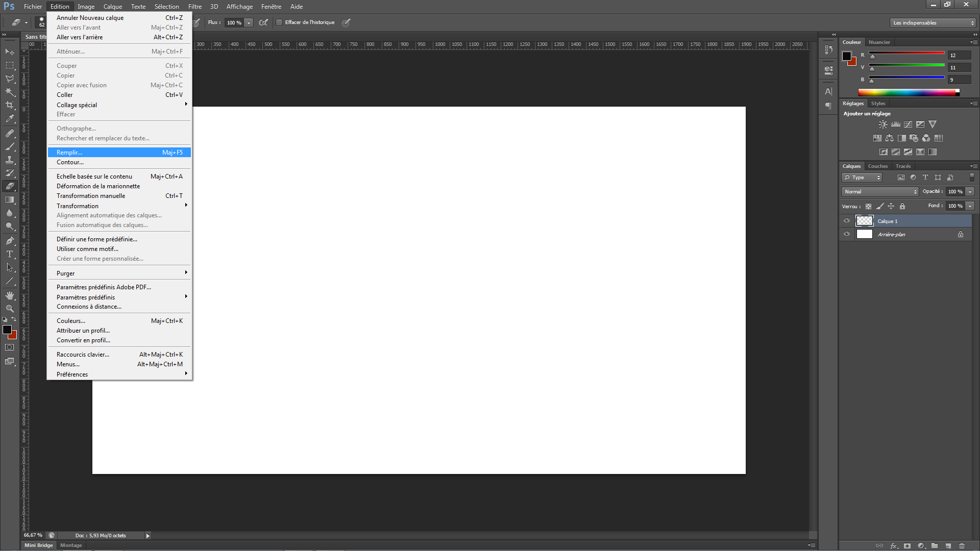Select the Crop tool in toolbar
Viewport: 980px width, 551px height.
pyautogui.click(x=10, y=105)
